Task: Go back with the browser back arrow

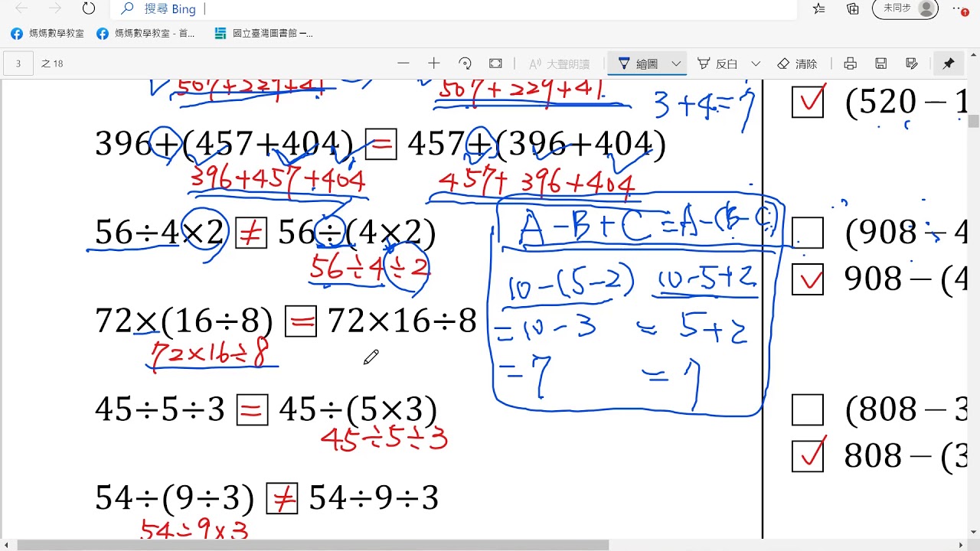Action: coord(21,8)
